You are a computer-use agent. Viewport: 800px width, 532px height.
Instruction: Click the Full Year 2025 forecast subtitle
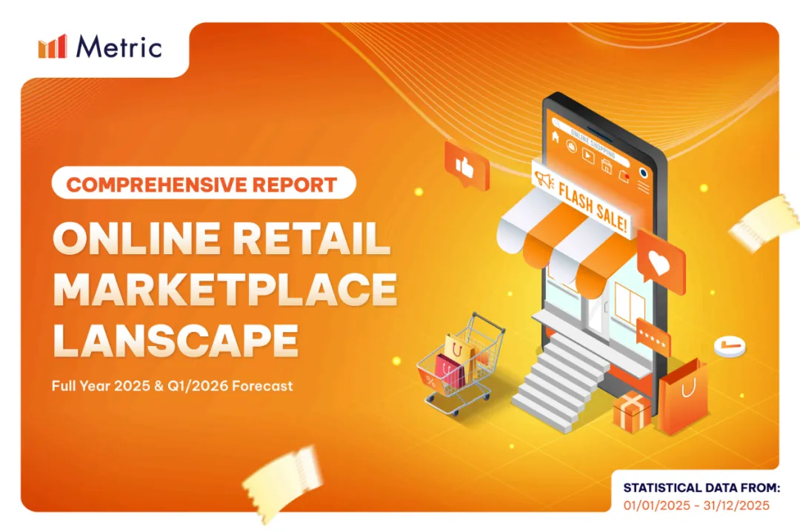point(173,385)
